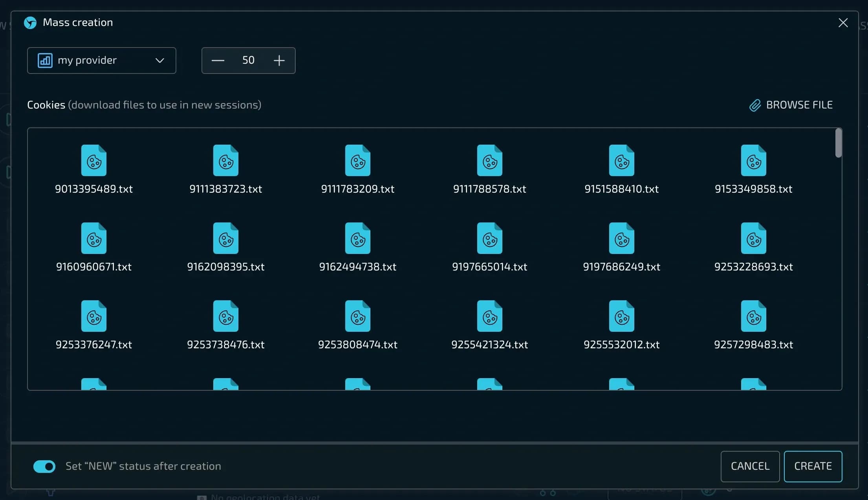Viewport: 868px width, 500px height.
Task: Select the 9111783209.txt cookie file icon
Action: [357, 160]
